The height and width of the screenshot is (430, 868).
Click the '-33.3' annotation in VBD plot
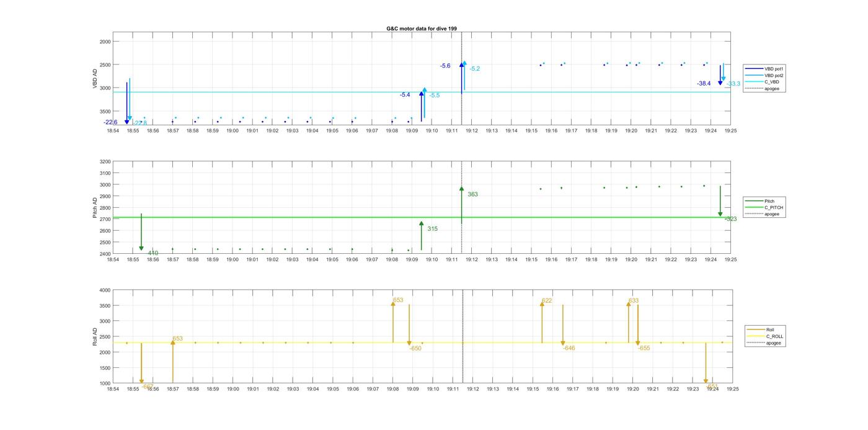[x=733, y=84]
